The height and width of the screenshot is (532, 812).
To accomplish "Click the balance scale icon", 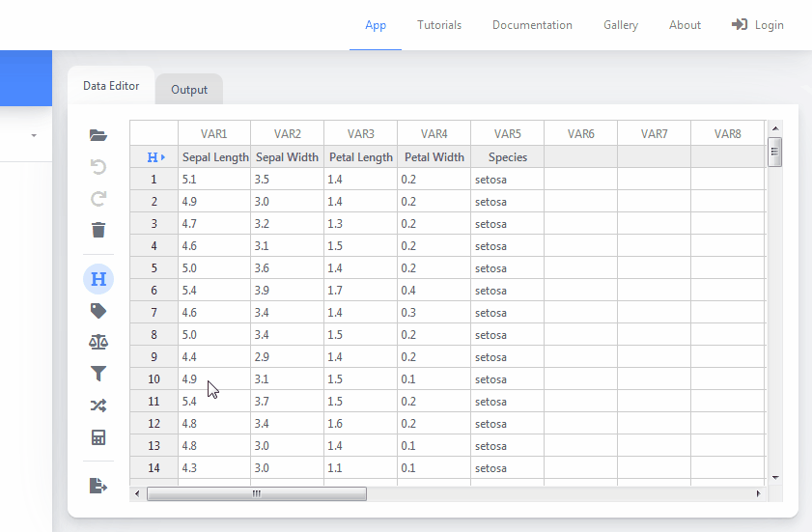I will click(x=98, y=342).
